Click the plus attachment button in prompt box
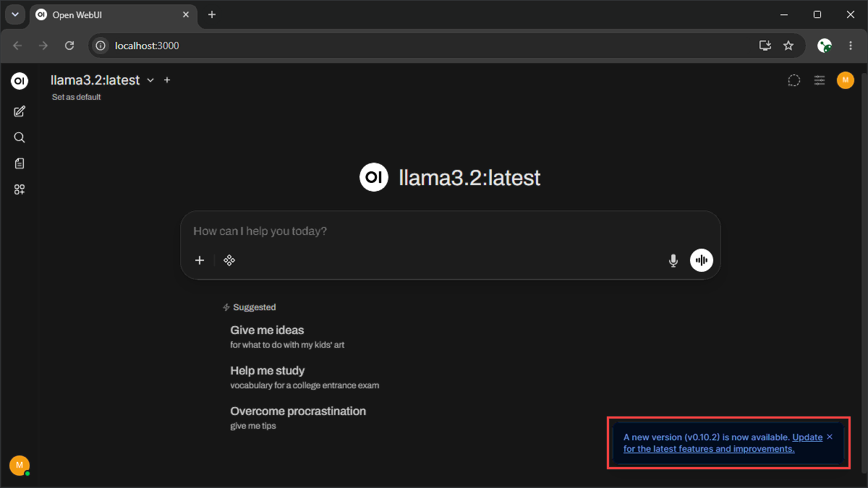The image size is (868, 488). click(x=200, y=260)
